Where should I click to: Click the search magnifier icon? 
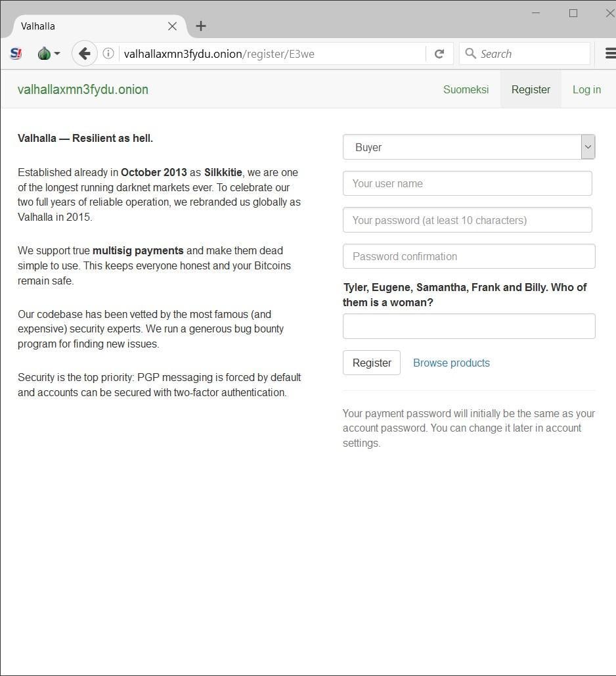470,53
